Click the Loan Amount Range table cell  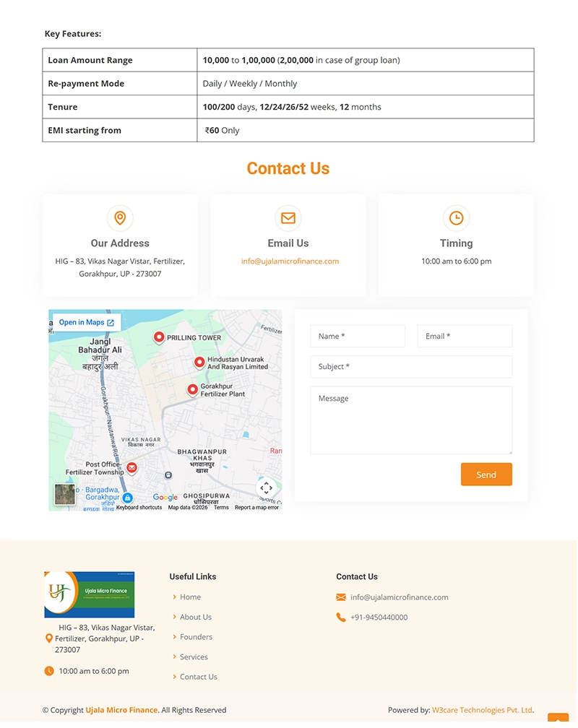[x=120, y=60]
